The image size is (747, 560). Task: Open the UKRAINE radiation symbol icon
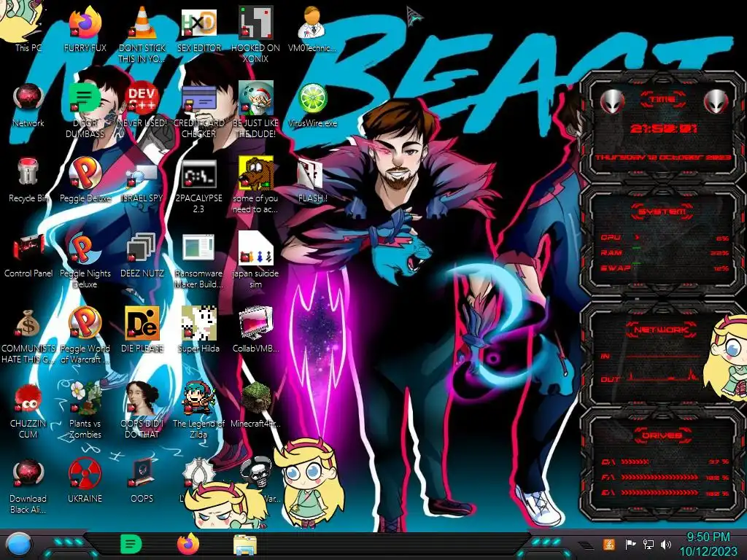85,473
